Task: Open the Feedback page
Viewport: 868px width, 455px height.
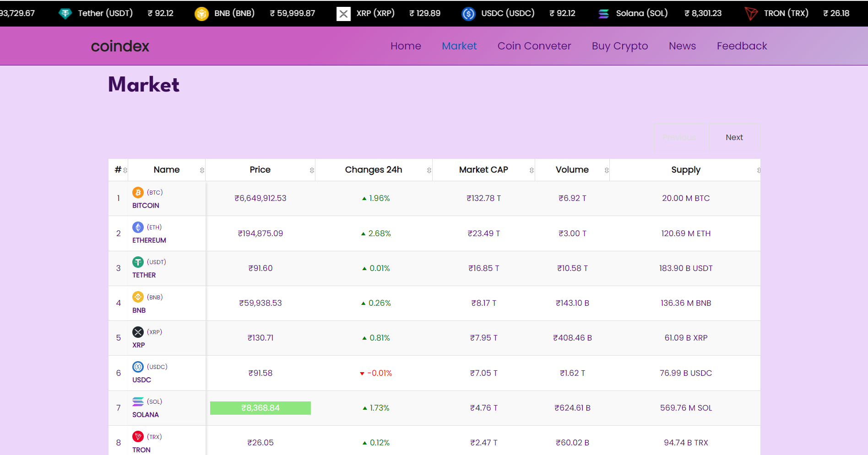Action: pos(742,46)
